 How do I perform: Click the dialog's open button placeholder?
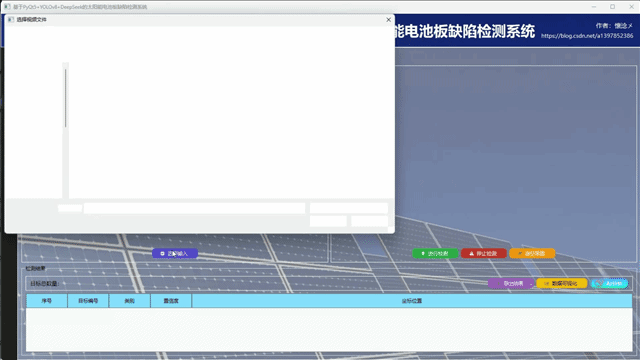click(328, 221)
